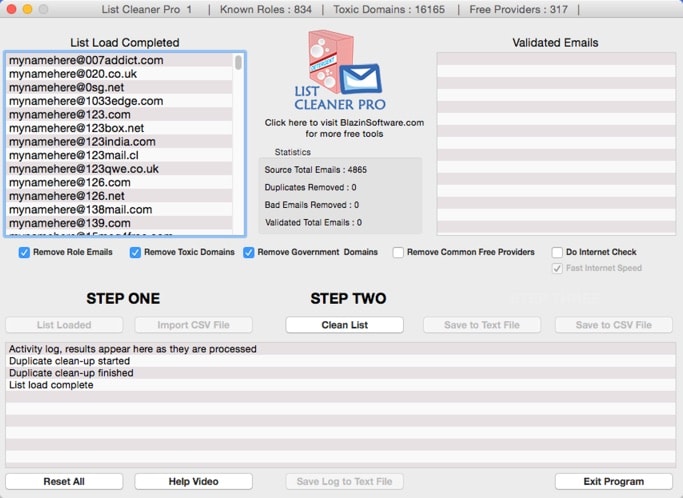
Task: Close the window with the red button
Action: point(11,9)
